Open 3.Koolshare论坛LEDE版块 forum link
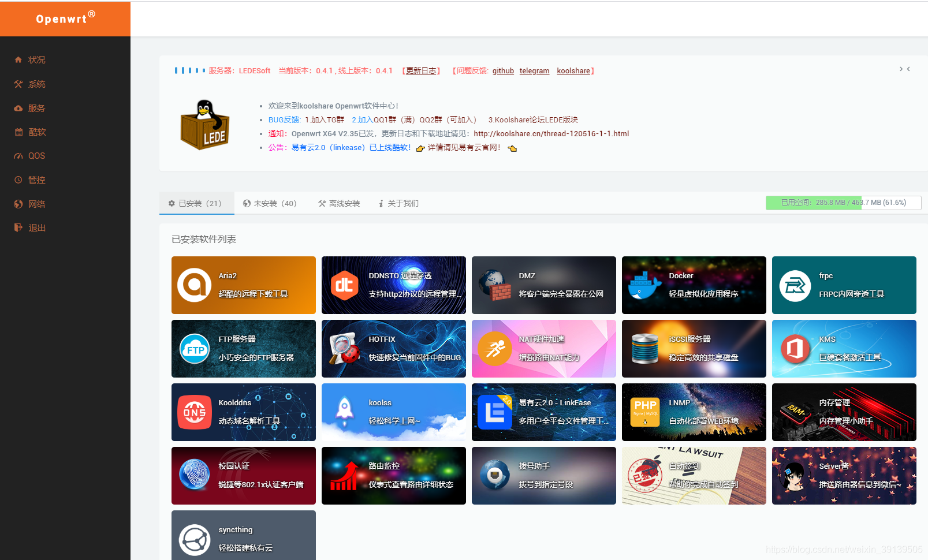 (x=533, y=120)
